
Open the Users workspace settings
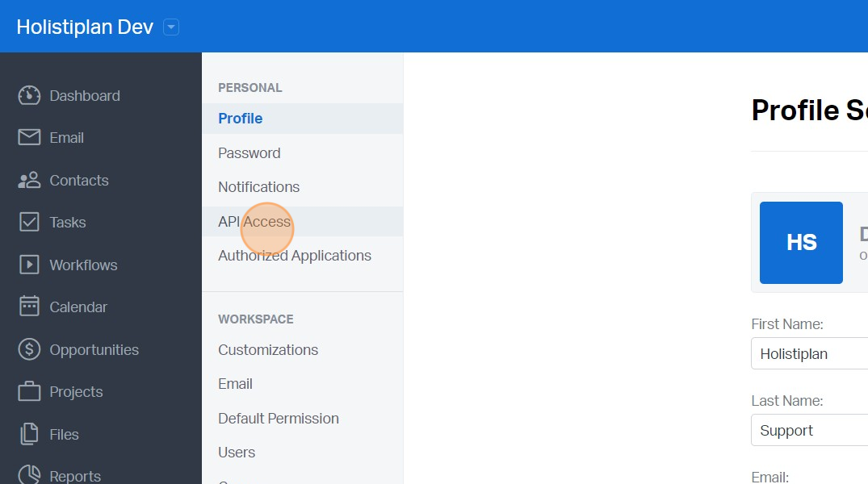[236, 452]
